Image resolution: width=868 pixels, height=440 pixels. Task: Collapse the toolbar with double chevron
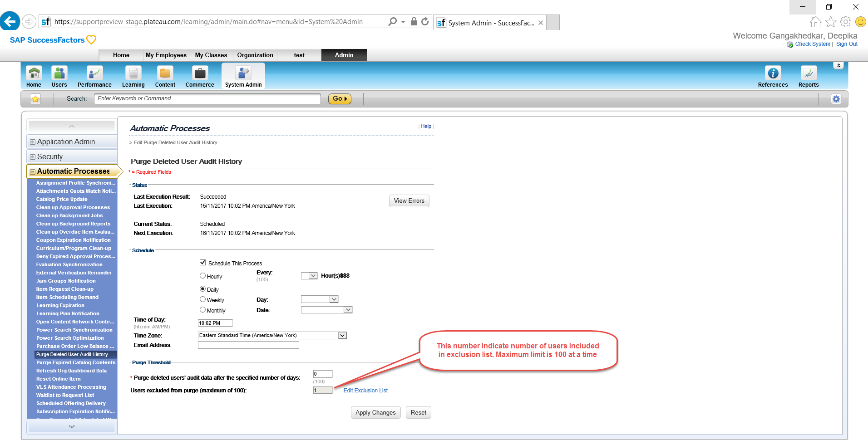838,66
